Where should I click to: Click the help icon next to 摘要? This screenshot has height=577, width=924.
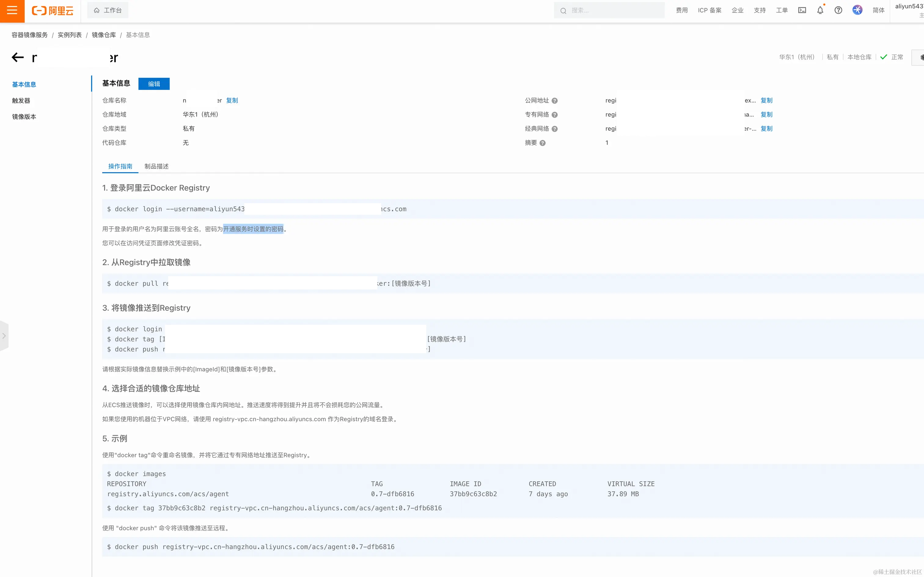542,143
